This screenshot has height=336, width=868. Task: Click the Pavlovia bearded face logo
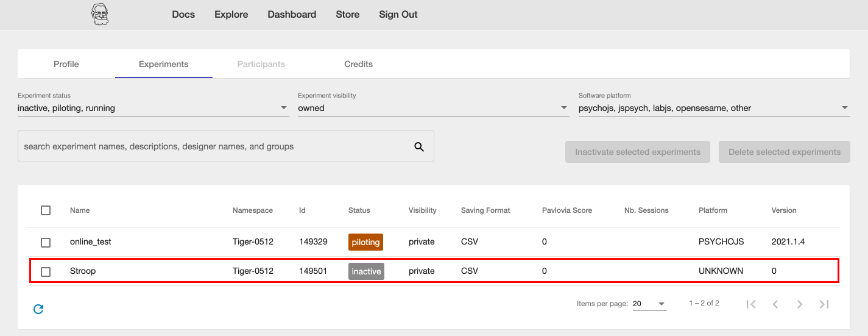point(99,14)
